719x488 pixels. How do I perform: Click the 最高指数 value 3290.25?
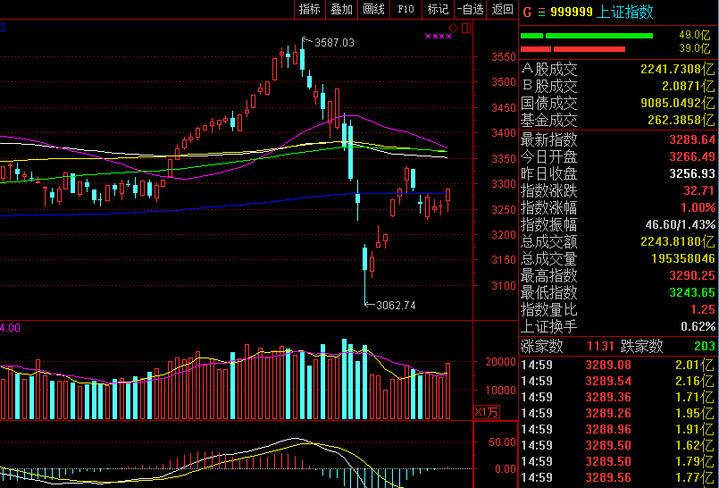point(692,276)
